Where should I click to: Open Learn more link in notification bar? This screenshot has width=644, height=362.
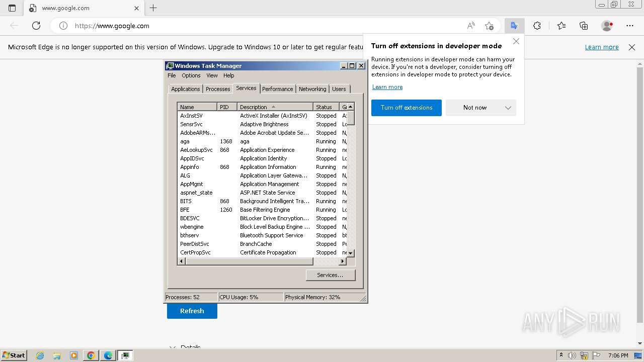coord(602,47)
